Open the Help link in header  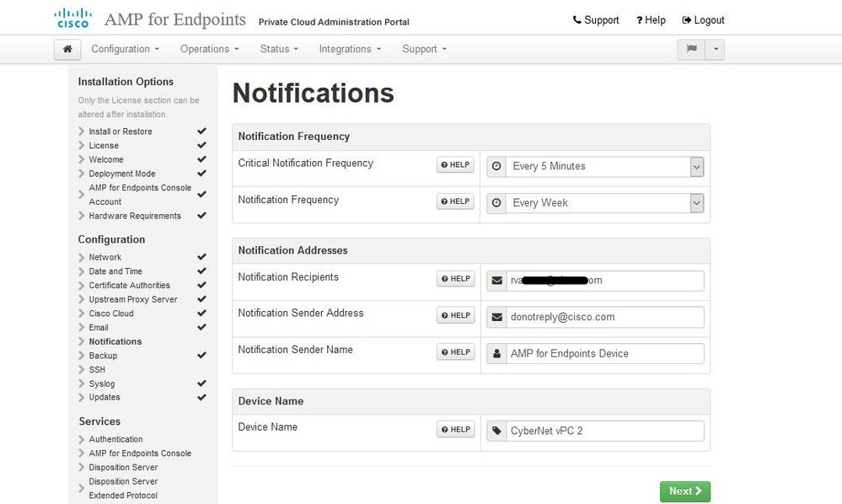pyautogui.click(x=651, y=20)
